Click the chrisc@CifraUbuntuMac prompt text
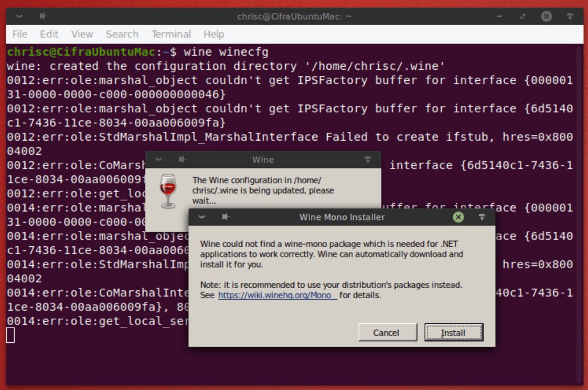The height and width of the screenshot is (390, 588). click(x=81, y=52)
